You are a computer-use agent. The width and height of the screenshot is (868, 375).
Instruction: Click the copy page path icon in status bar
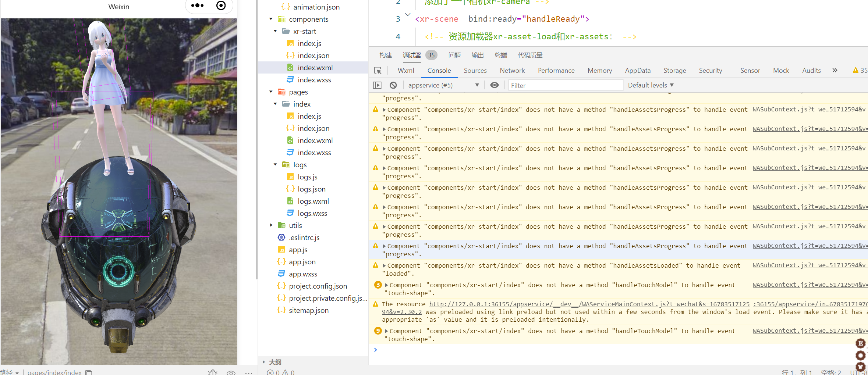point(89,372)
